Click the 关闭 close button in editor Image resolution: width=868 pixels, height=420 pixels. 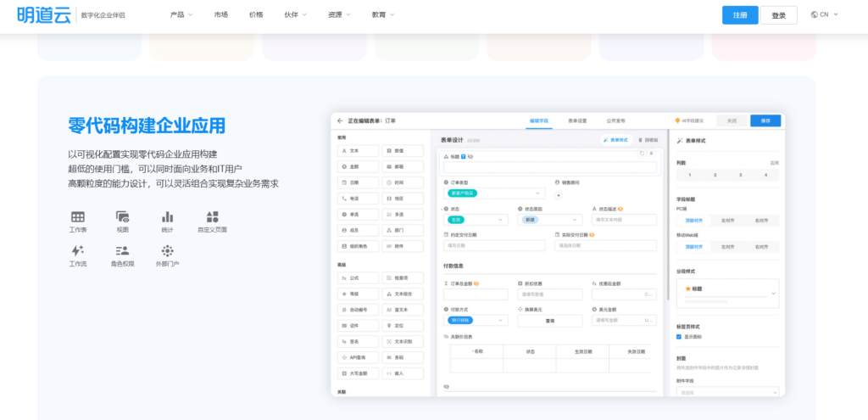click(732, 120)
